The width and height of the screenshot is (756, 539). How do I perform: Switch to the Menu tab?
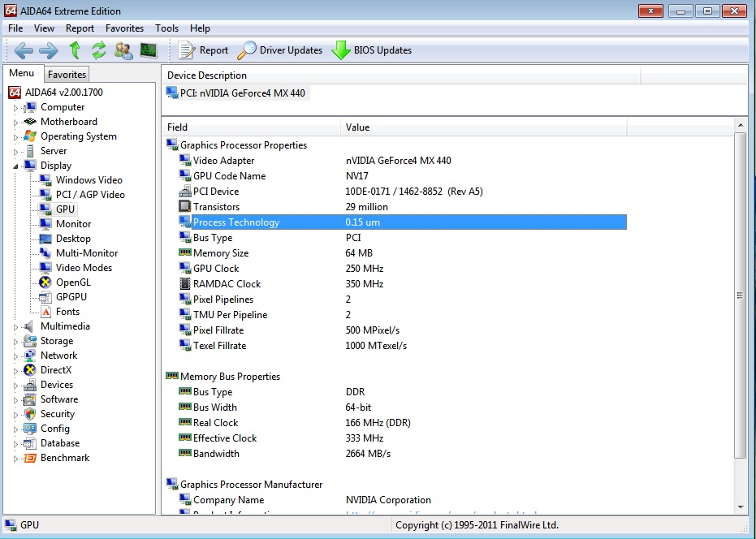coord(22,73)
